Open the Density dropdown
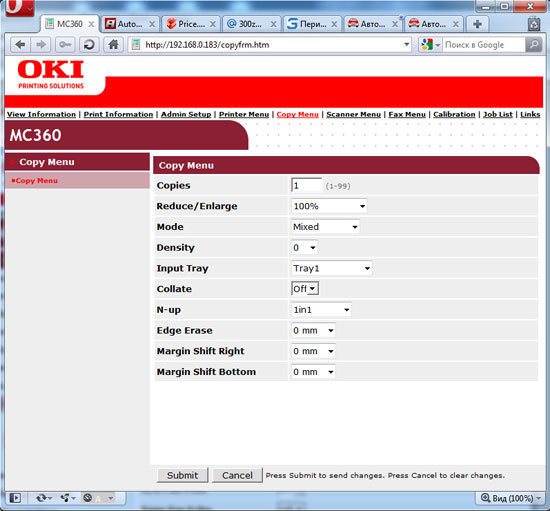Screen dimensions: 550x511 [304, 248]
